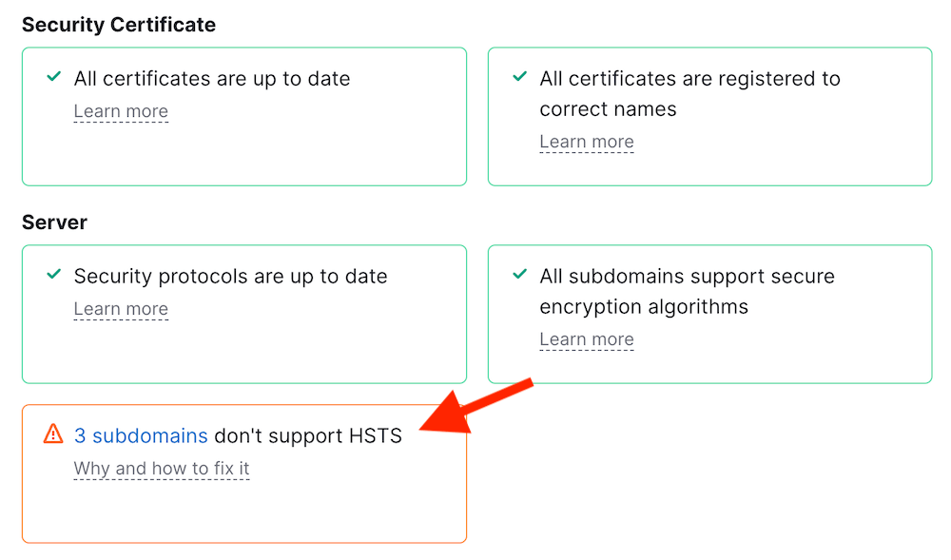Screen dimensions: 951x560
Task: Open Learn more under registered to correct names
Action: click(x=586, y=142)
